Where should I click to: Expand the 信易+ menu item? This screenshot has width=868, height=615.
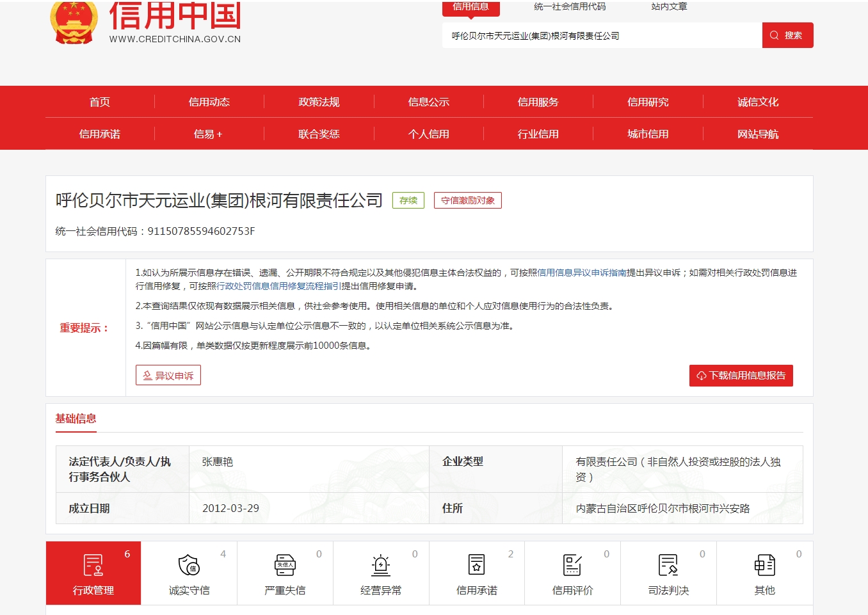pyautogui.click(x=208, y=134)
